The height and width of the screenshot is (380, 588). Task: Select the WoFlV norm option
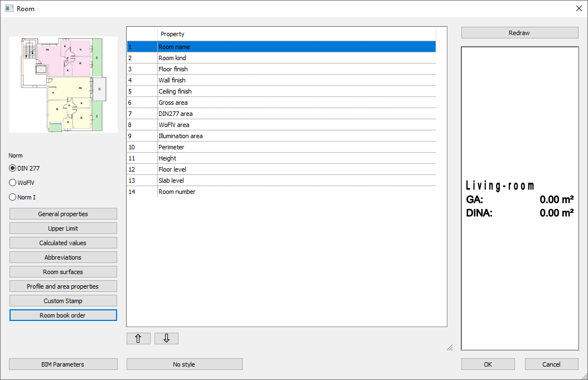point(13,183)
